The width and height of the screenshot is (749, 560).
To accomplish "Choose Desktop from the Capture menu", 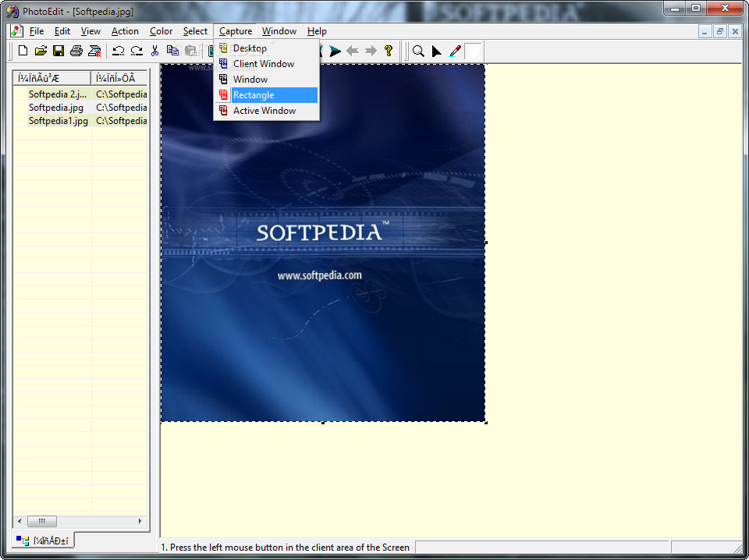I will 267,48.
